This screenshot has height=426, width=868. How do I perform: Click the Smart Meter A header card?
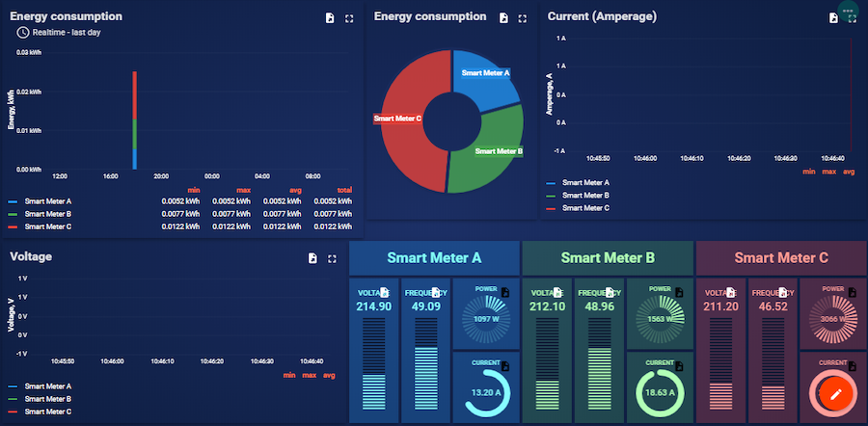[434, 257]
